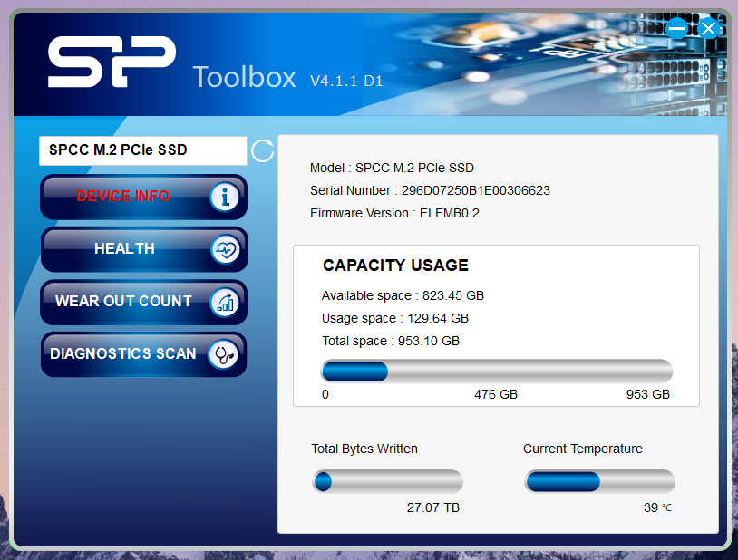Click the Model : SPCC M.2 PCIe SSD line

(392, 168)
